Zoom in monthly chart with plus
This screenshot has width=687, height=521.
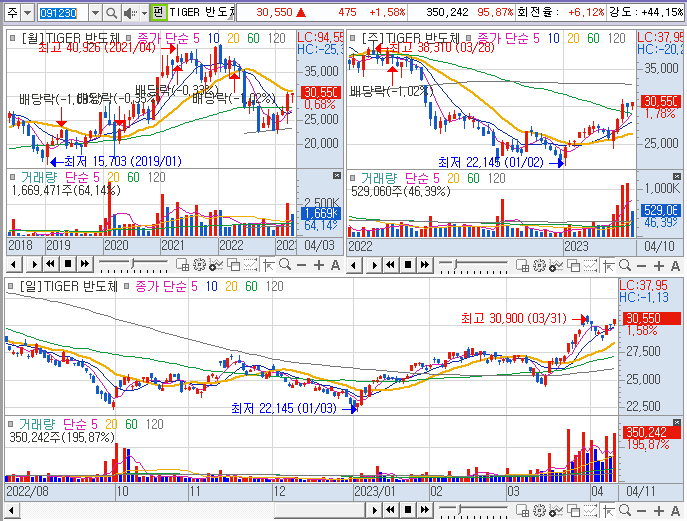[x=319, y=265]
